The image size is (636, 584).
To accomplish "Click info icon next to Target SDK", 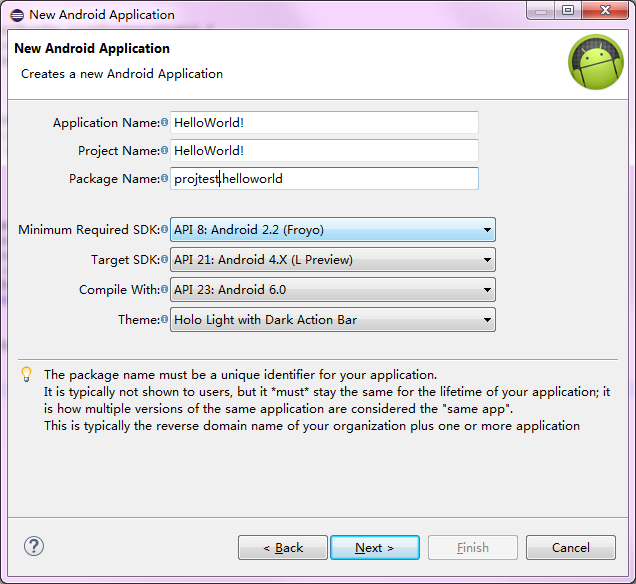I will (164, 259).
